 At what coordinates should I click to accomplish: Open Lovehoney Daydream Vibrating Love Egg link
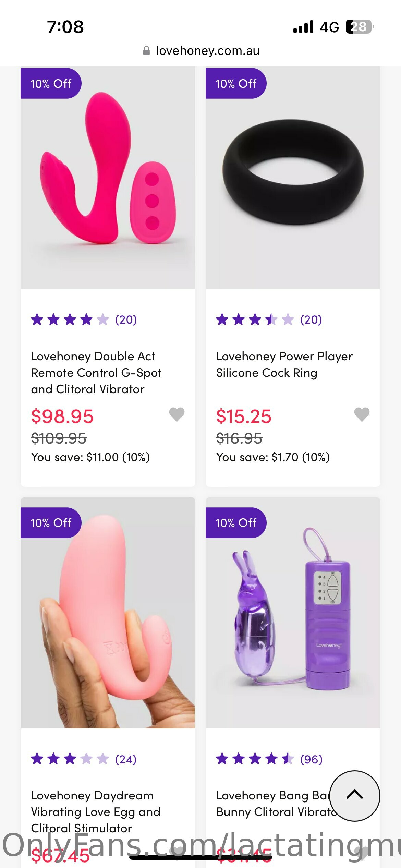coord(96,811)
